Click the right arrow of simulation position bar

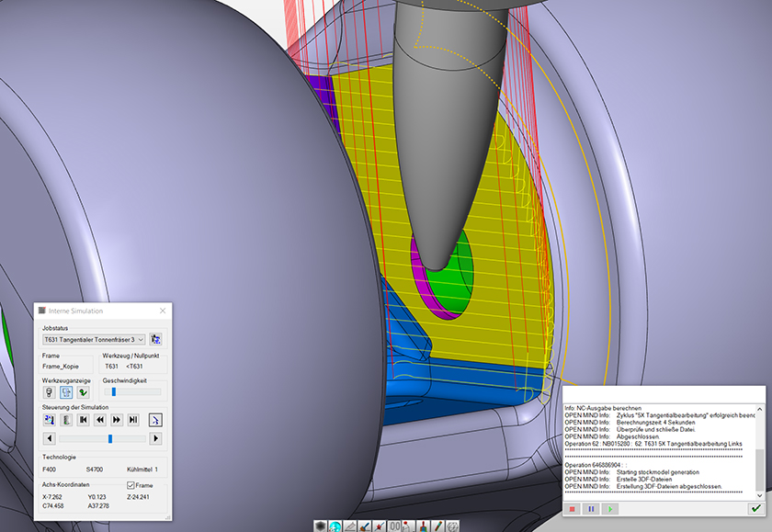[155, 438]
